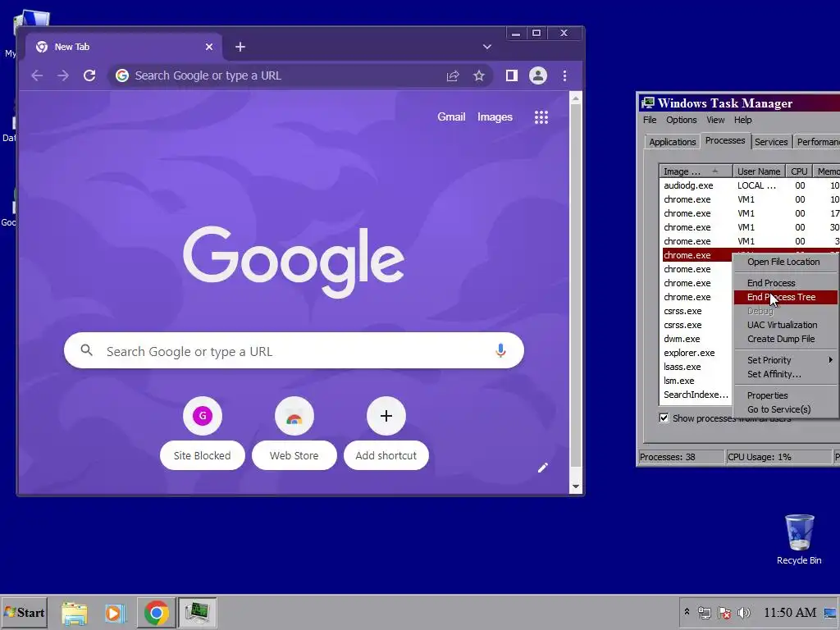This screenshot has width=840, height=630.
Task: Bookmark this tab with the star icon
Action: [479, 75]
